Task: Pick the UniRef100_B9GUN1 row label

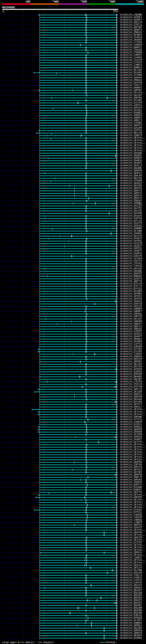Action: point(131,271)
